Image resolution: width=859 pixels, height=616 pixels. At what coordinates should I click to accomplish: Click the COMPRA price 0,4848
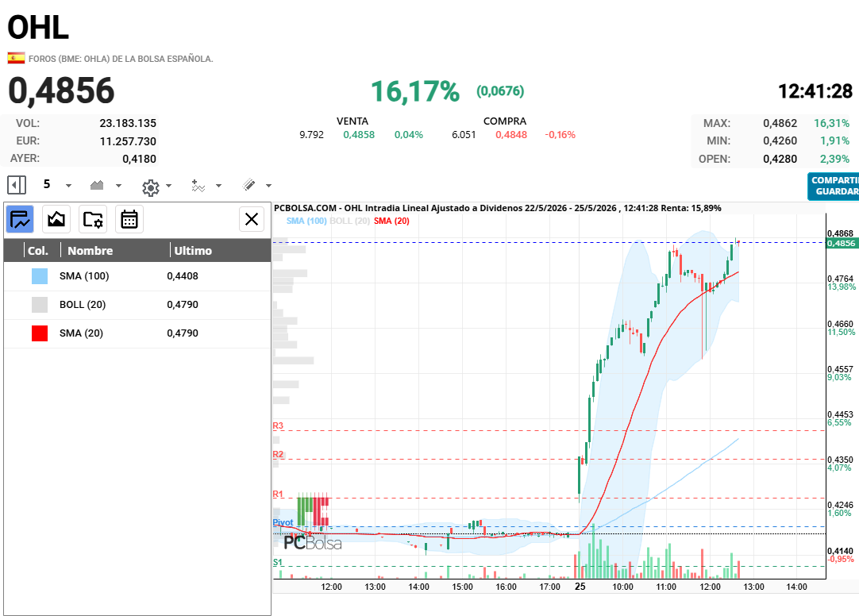tap(511, 135)
